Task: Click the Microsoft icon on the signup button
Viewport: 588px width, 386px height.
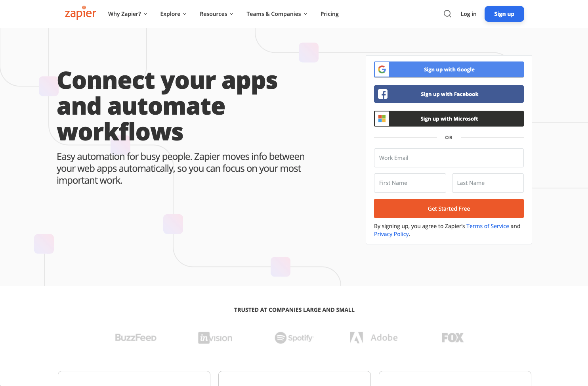Action: [x=382, y=118]
